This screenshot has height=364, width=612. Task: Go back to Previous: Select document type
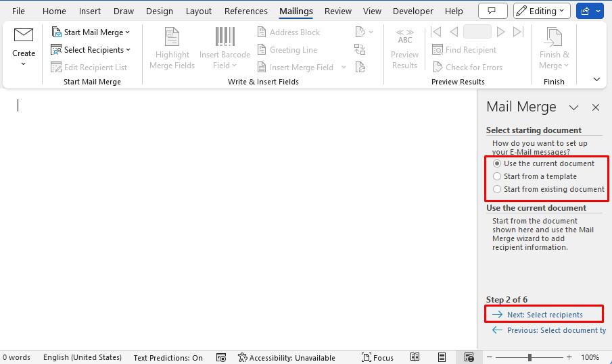[549, 330]
